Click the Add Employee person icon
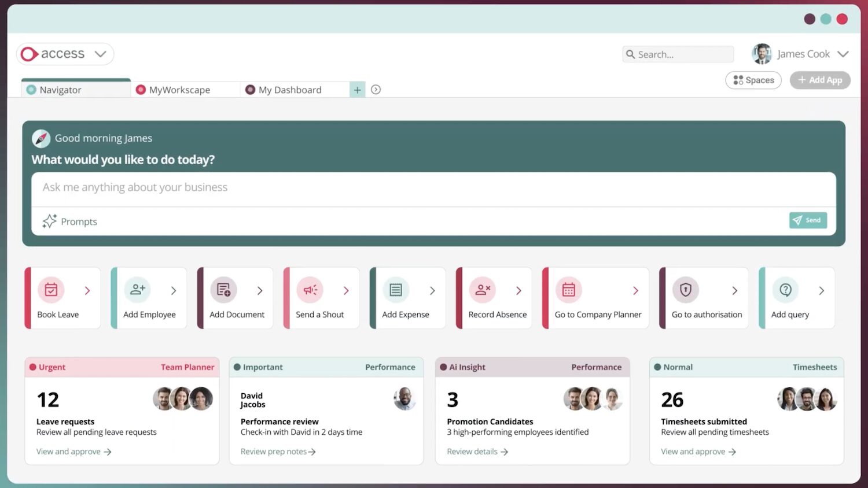 (138, 290)
